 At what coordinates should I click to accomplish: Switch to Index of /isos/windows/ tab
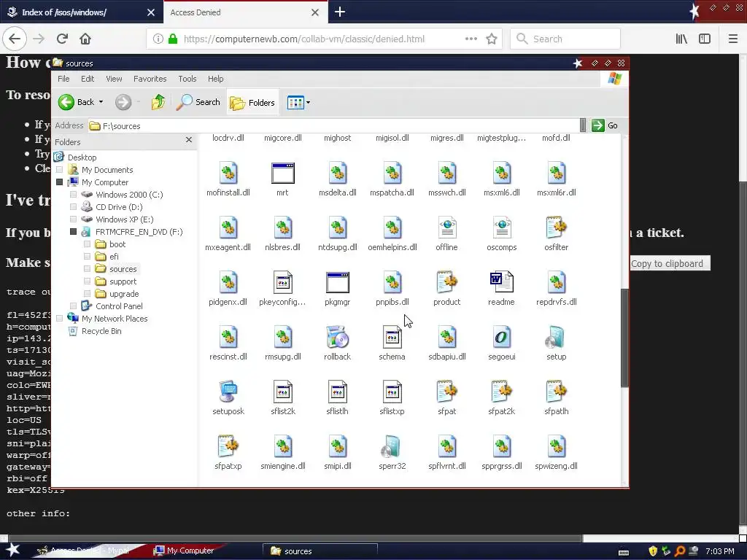82,12
